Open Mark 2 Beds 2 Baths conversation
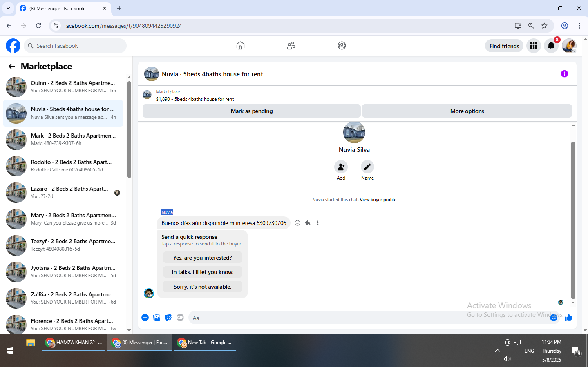 pyautogui.click(x=63, y=140)
